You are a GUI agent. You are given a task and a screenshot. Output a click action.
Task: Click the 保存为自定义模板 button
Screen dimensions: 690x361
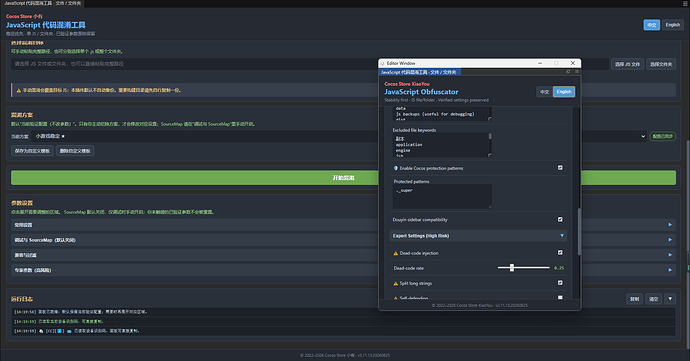pos(32,151)
